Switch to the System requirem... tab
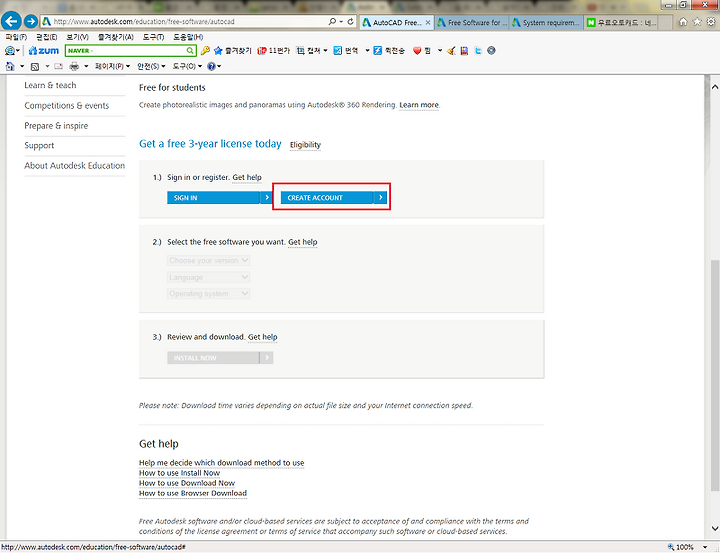The width and height of the screenshot is (720, 553). (x=546, y=23)
